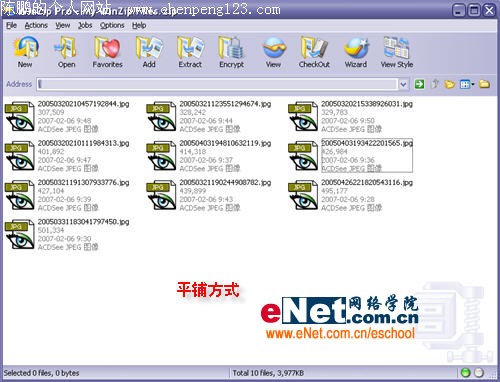Select file icon of 20050320215338926031.jpg
This screenshot has height=382, width=500.
click(x=303, y=116)
